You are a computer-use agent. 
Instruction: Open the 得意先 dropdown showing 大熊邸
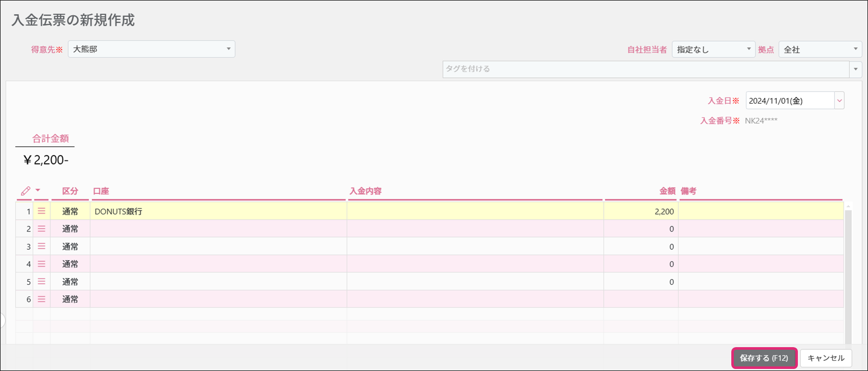click(x=151, y=49)
